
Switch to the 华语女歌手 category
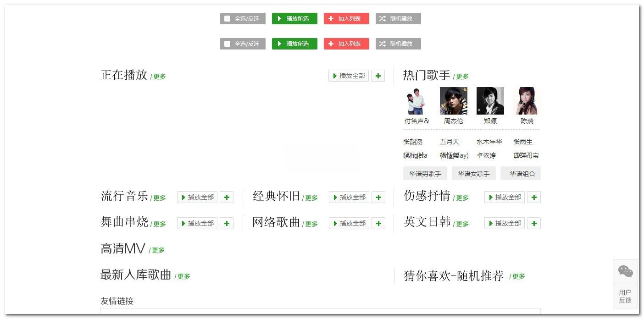(x=473, y=173)
